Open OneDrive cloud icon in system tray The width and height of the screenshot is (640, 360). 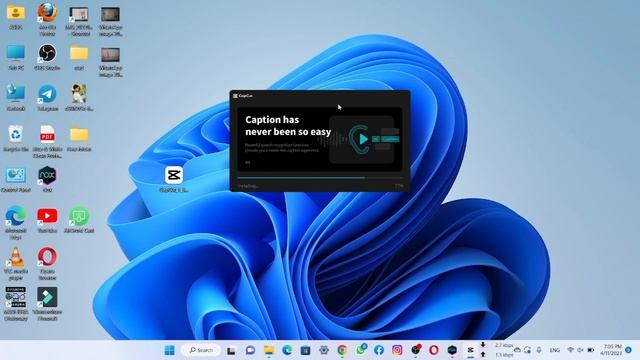pos(517,350)
